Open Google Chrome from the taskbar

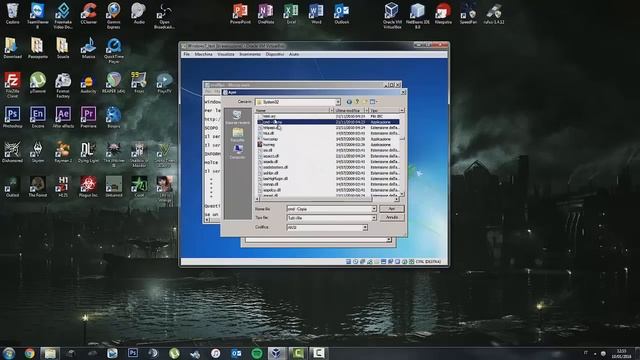coord(29,353)
